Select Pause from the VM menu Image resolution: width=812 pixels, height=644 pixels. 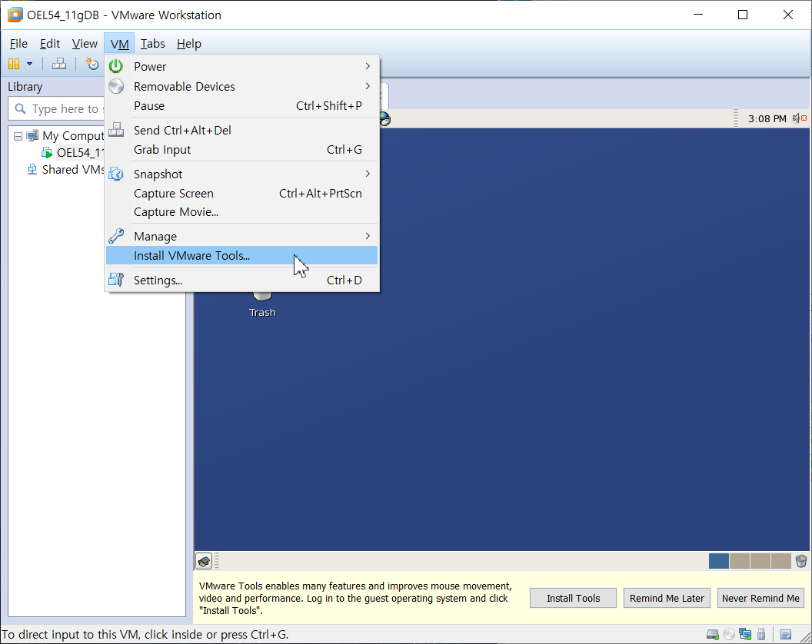[x=242, y=105]
